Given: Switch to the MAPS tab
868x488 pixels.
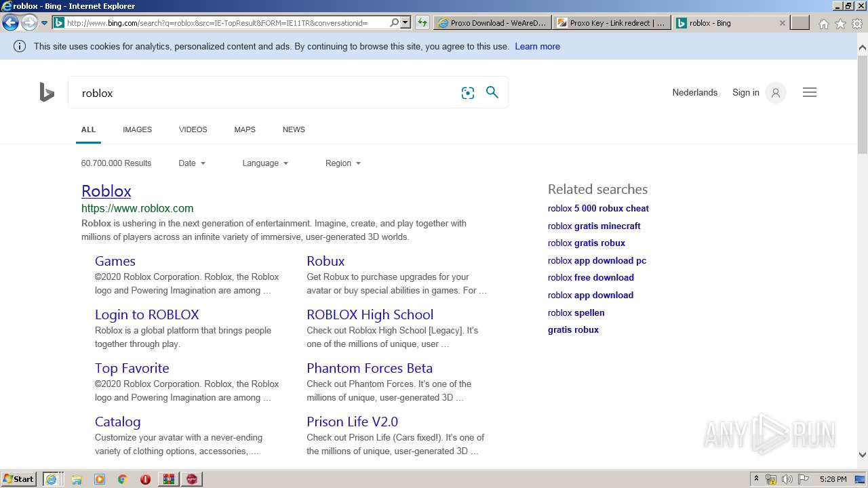Looking at the screenshot, I should (245, 129).
